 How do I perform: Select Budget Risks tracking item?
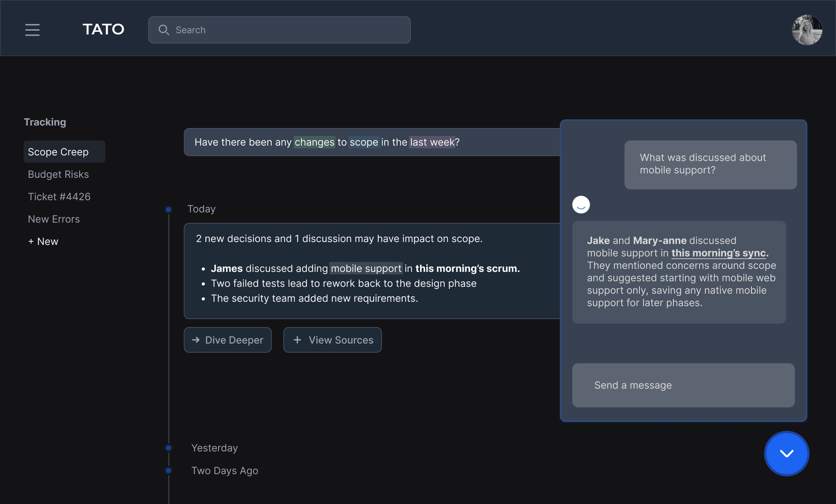tap(58, 174)
